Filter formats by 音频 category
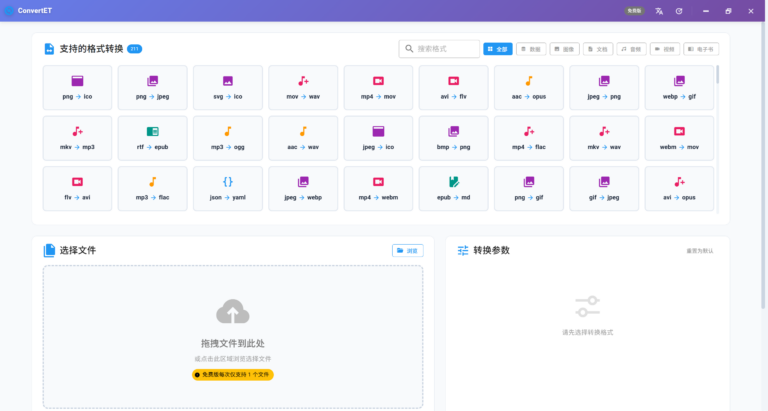This screenshot has height=411, width=768. (631, 49)
